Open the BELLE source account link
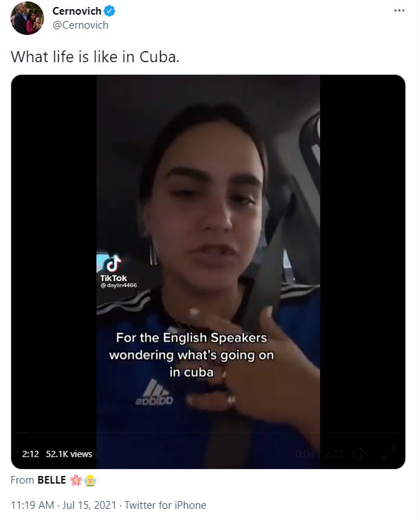This screenshot has width=420, height=520. click(x=52, y=480)
